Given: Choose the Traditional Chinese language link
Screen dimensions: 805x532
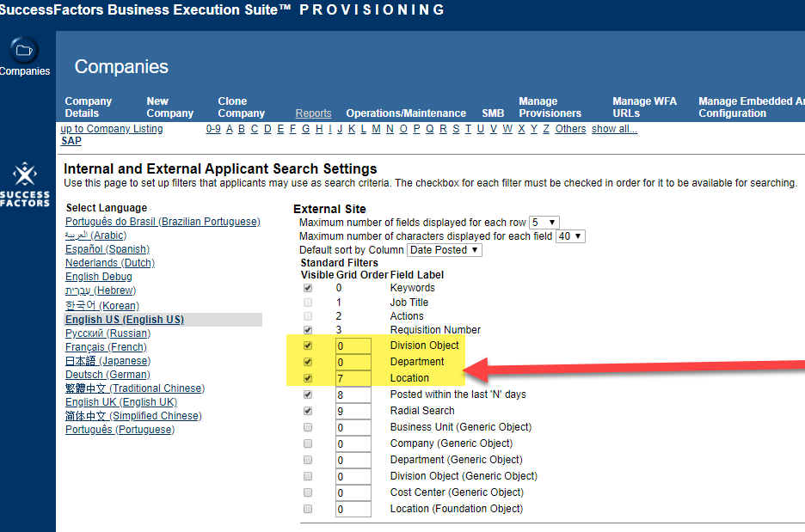Looking at the screenshot, I should 135,388.
